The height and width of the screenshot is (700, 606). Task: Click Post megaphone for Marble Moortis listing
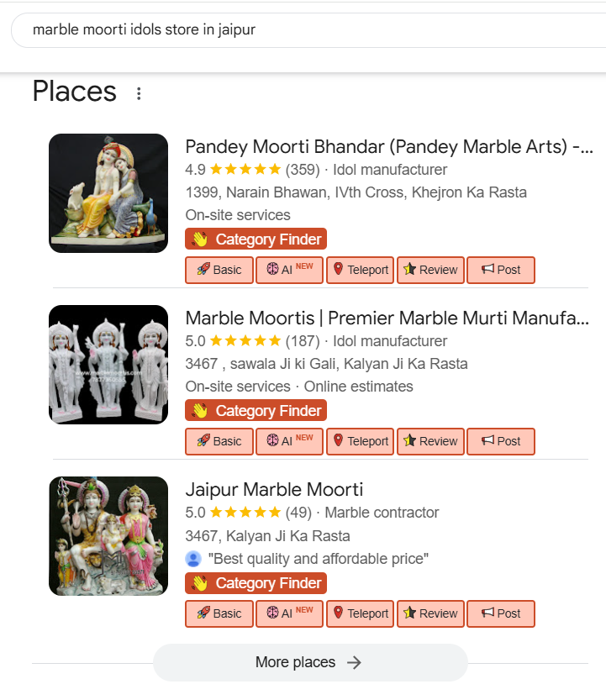pos(500,441)
